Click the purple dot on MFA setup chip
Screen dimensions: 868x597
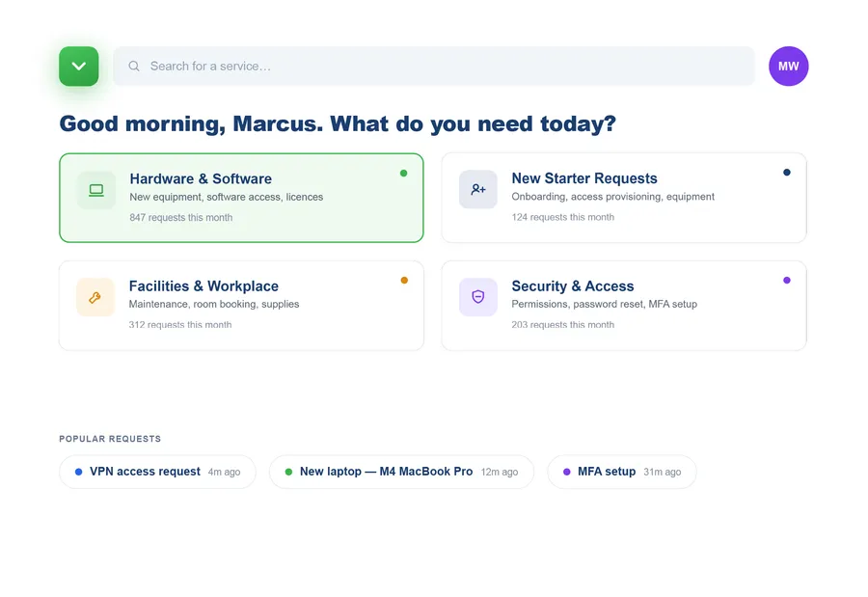tap(566, 472)
